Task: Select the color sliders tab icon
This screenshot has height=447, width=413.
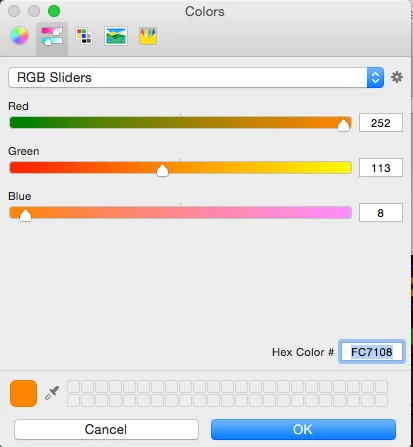Action: click(x=52, y=36)
